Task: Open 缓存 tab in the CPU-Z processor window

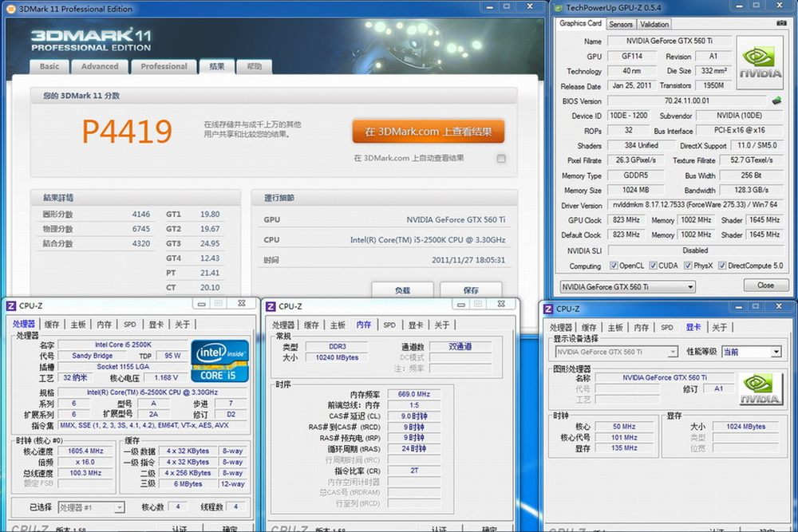Action: [x=52, y=325]
